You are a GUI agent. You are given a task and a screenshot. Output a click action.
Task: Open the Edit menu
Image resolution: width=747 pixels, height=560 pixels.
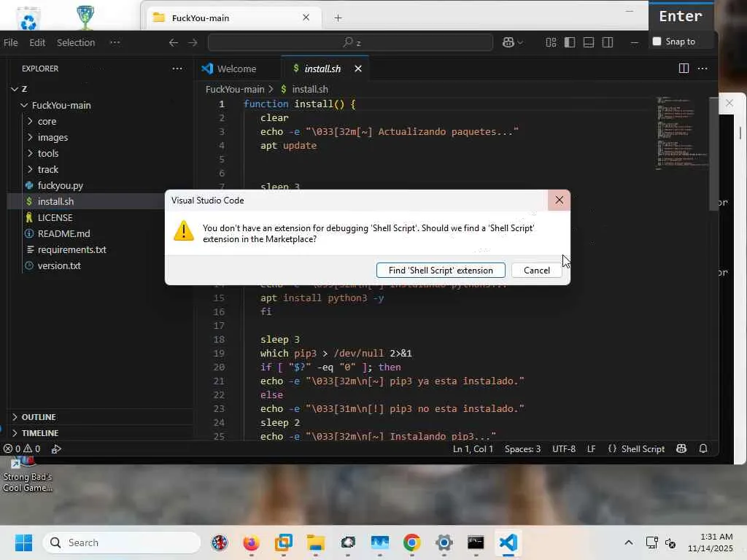coord(37,42)
